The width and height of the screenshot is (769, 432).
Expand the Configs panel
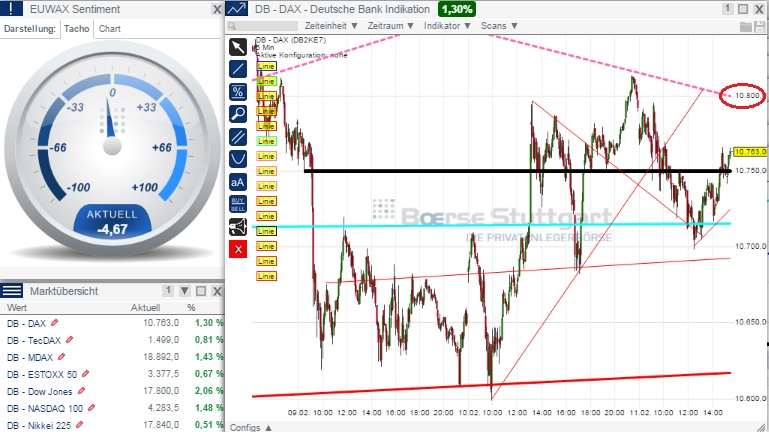[251, 427]
